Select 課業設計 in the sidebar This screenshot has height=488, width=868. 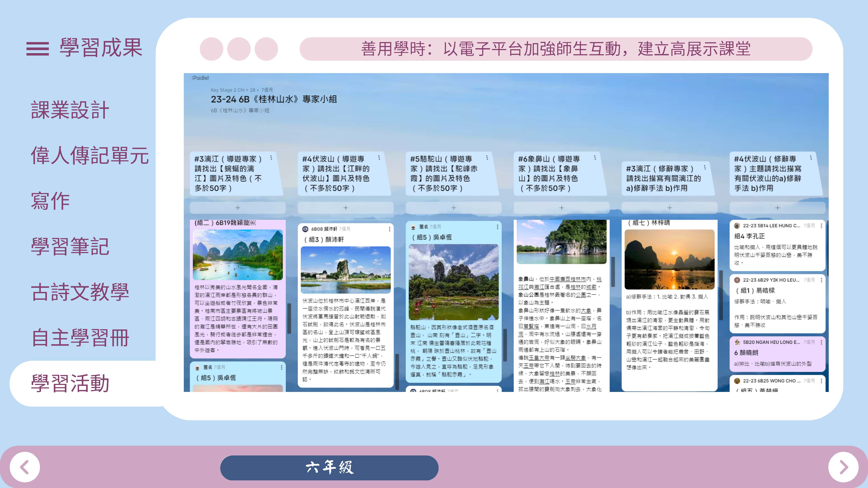click(70, 110)
